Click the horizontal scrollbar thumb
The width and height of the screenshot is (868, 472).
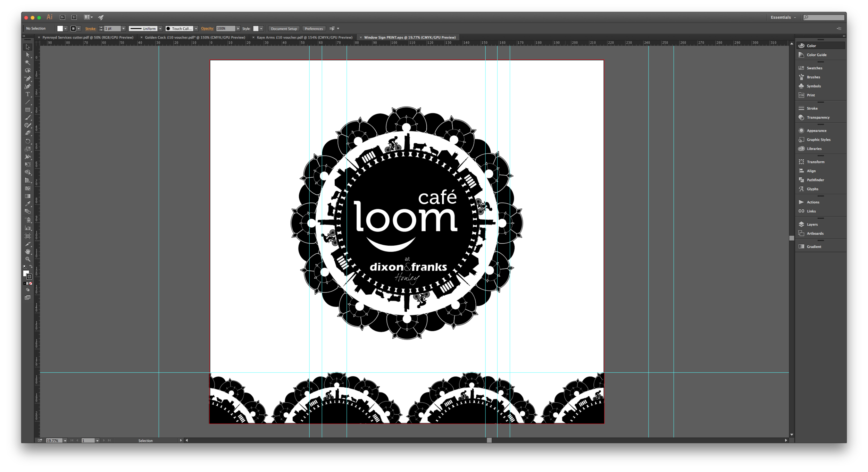pyautogui.click(x=489, y=440)
